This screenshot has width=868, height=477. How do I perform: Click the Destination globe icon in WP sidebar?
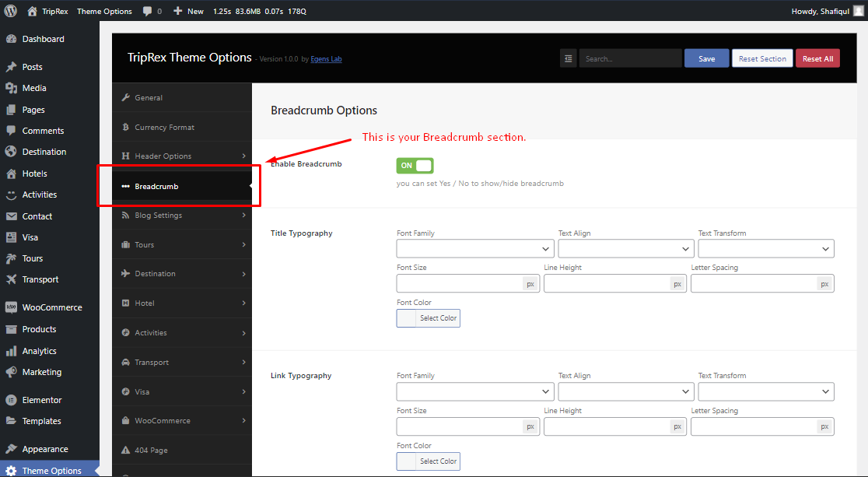point(11,152)
